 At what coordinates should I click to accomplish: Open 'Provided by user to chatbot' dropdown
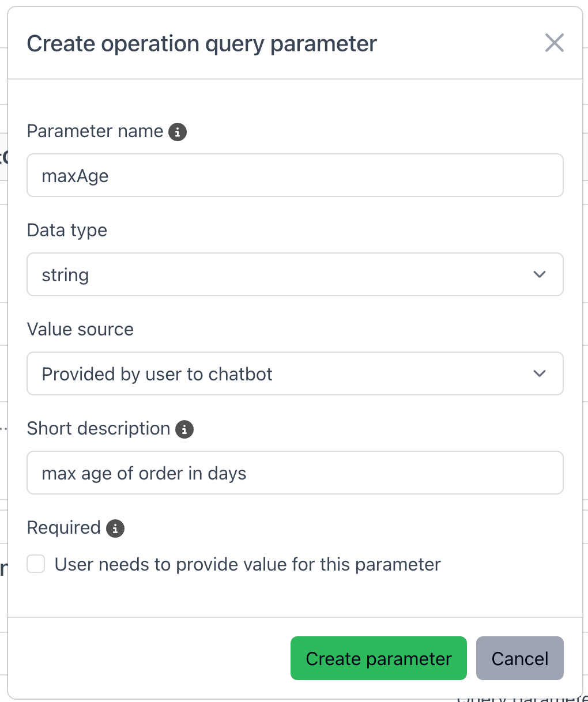click(x=282, y=373)
